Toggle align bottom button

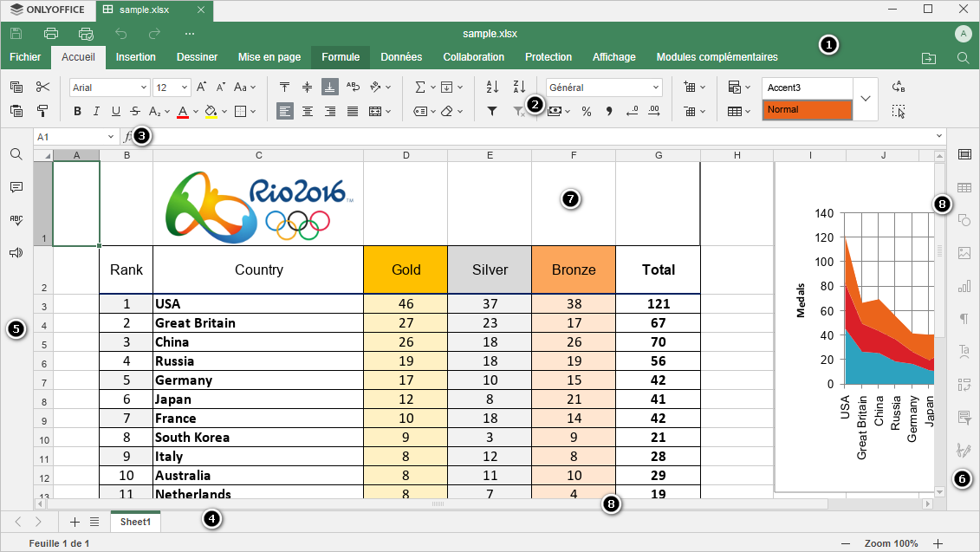tap(330, 87)
